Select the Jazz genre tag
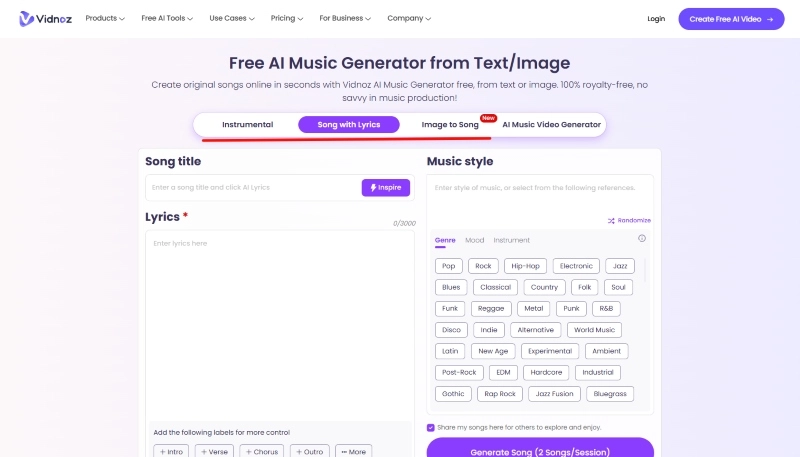 (620, 266)
